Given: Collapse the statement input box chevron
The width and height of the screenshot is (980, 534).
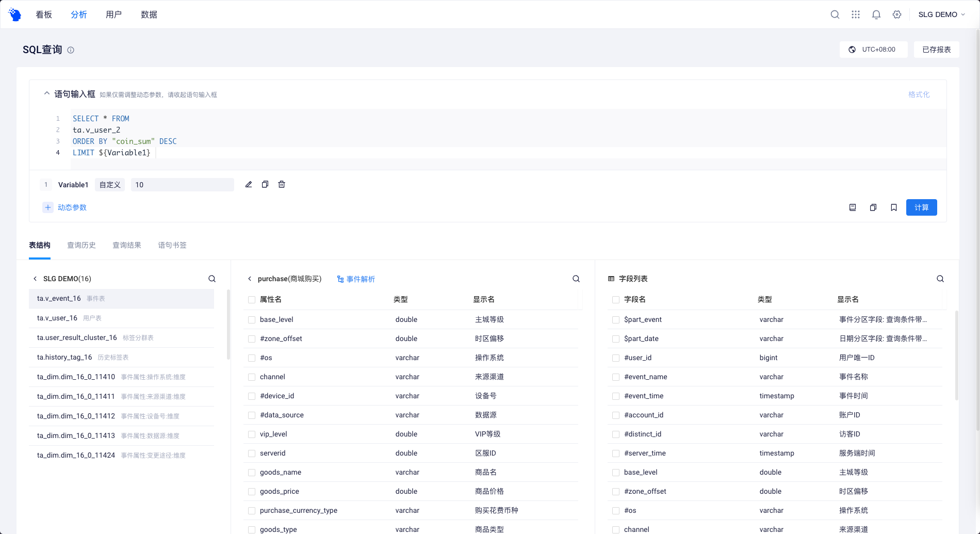Looking at the screenshot, I should tap(47, 94).
